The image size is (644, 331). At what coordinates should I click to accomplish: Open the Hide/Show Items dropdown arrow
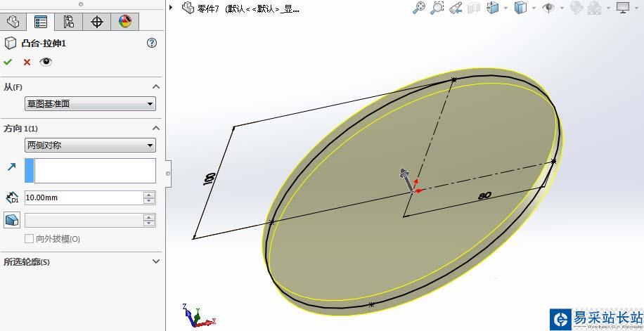click(x=562, y=8)
